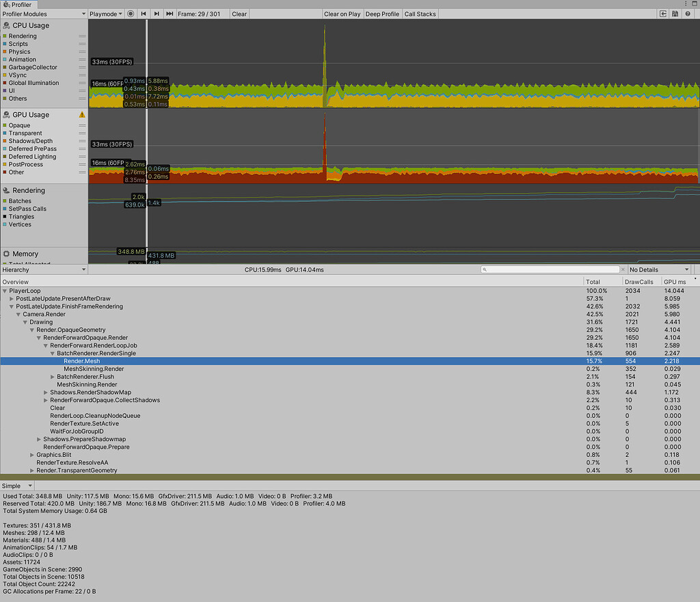Open the three-dot overflow menu

tap(686, 3)
